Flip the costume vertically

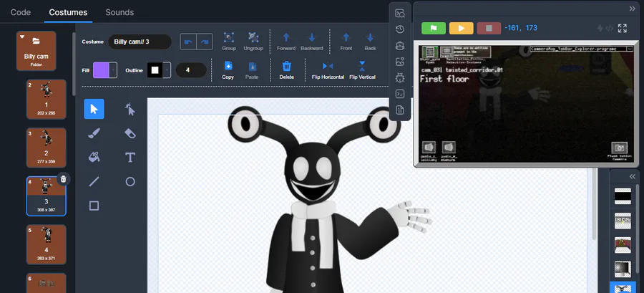(x=362, y=70)
